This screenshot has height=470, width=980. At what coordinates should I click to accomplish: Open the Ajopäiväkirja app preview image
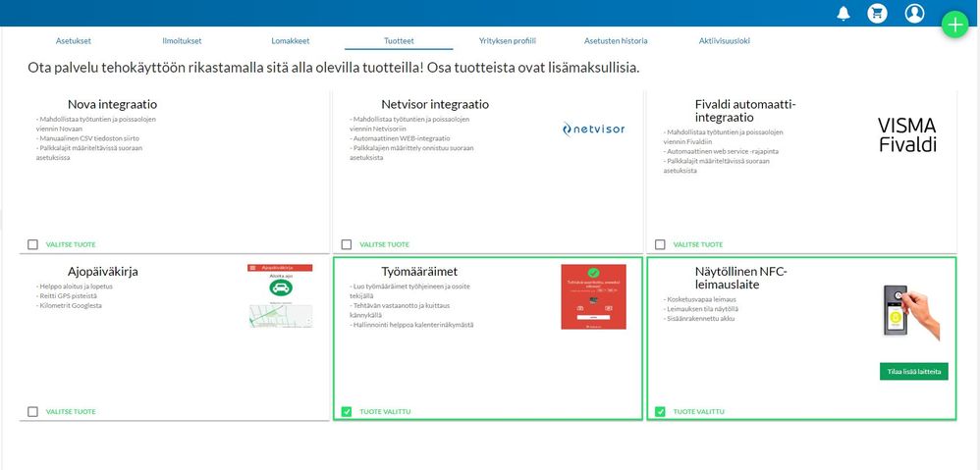pyautogui.click(x=280, y=296)
